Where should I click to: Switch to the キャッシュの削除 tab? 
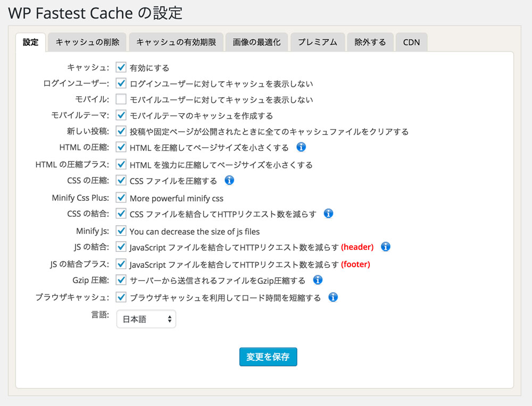[87, 42]
